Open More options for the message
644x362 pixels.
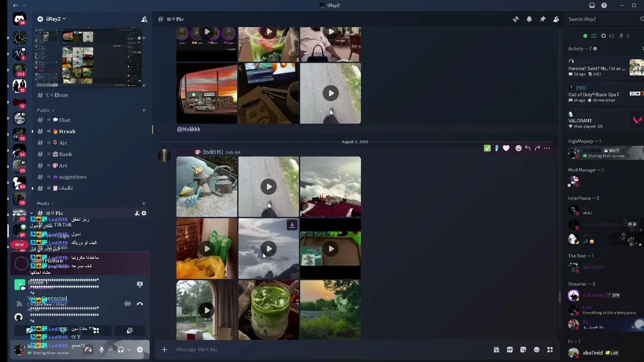pyautogui.click(x=547, y=148)
